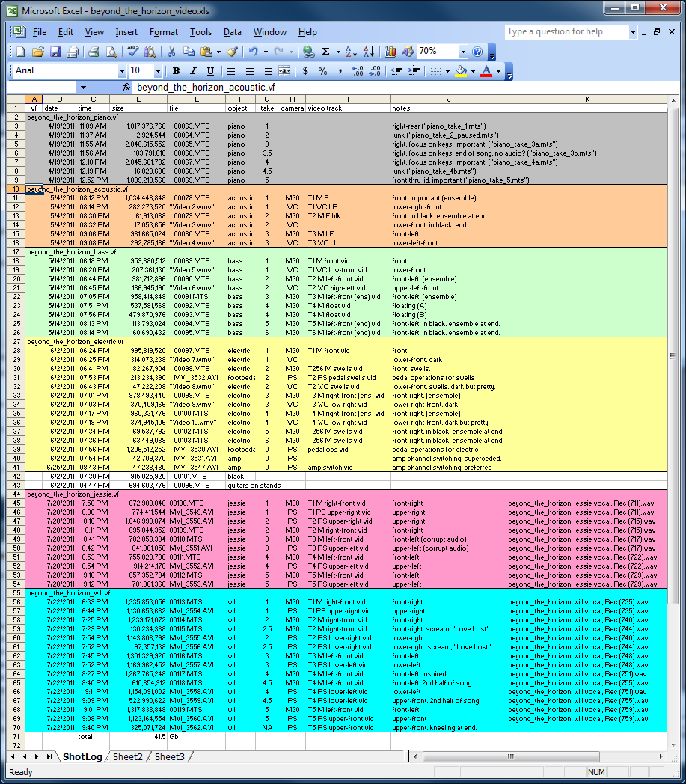Switch to the Sheet2 tab
Viewport: 686px width, 784px height.
pyautogui.click(x=127, y=756)
